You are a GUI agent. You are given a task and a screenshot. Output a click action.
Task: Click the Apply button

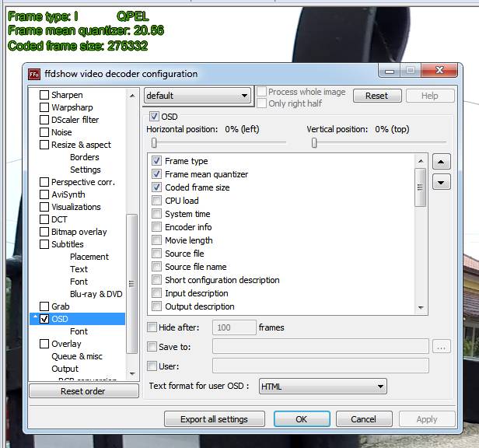pyautogui.click(x=427, y=419)
